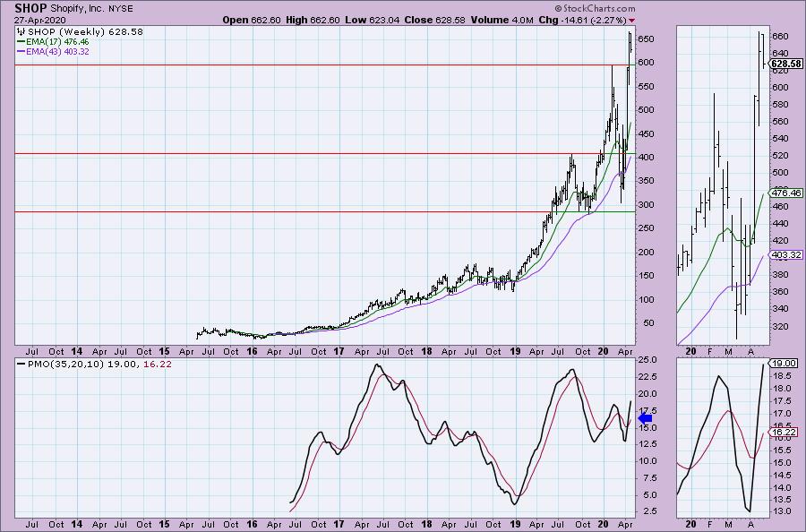
Task: Click the 'Chg -14.61 (-2.27%)' value
Action: (x=582, y=20)
